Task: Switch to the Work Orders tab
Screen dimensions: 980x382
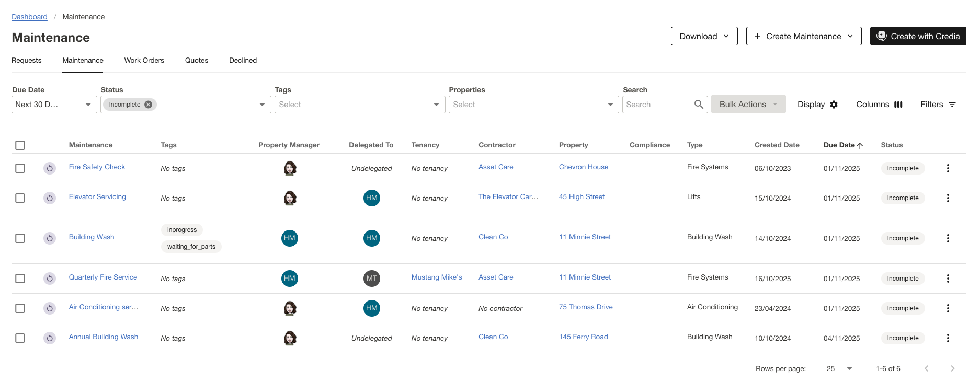Action: point(144,61)
